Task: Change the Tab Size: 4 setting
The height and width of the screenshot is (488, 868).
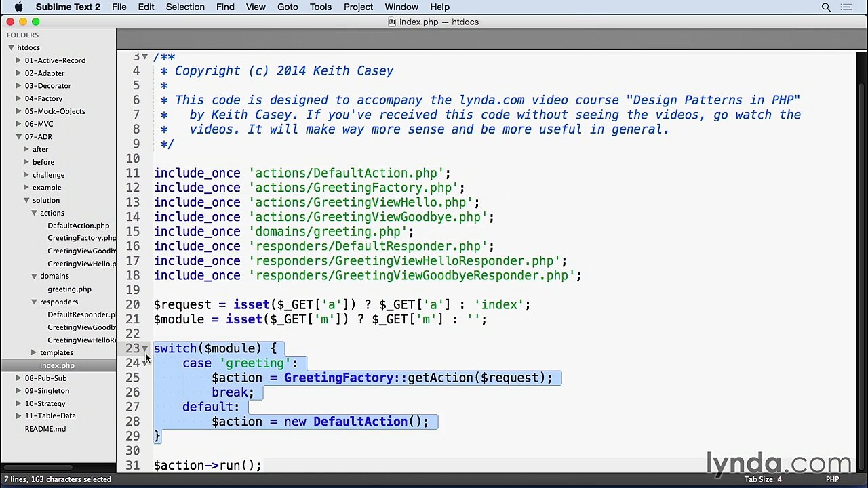Action: point(763,479)
